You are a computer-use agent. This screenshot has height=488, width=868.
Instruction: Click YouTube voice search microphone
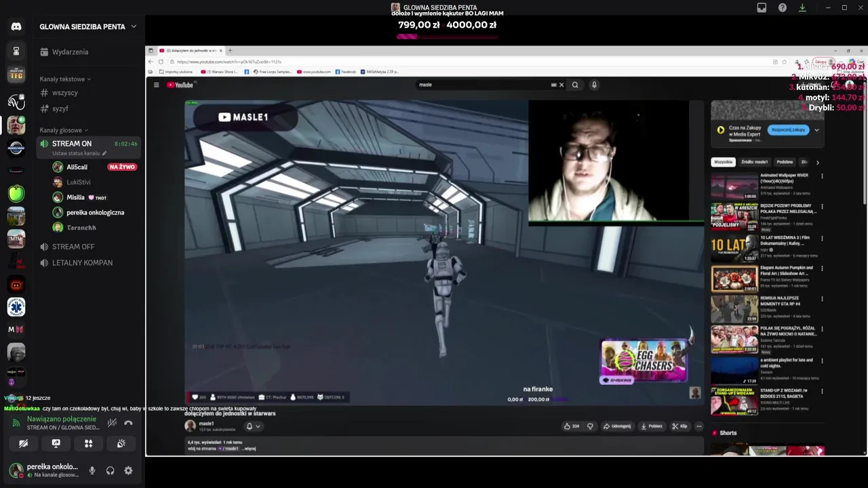pyautogui.click(x=594, y=85)
